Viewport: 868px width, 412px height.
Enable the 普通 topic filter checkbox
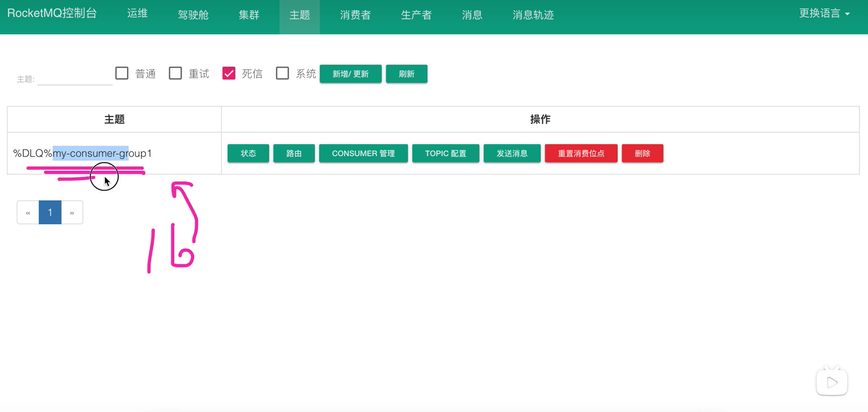click(122, 73)
